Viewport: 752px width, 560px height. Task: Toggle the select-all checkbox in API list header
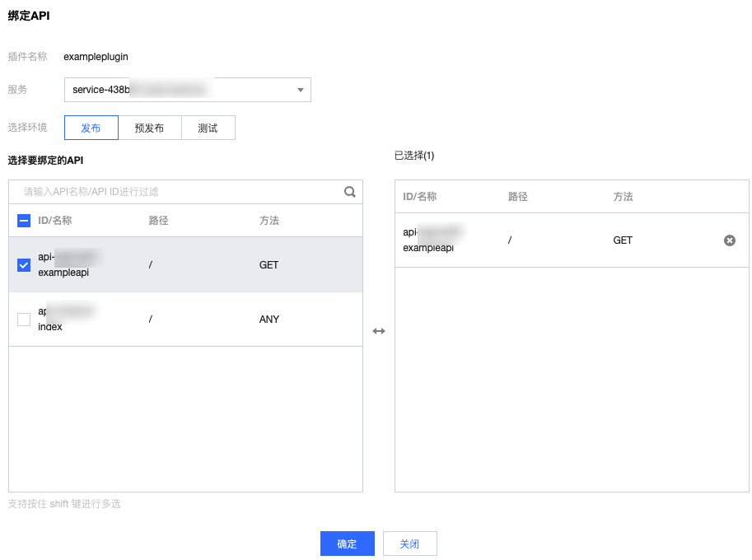point(24,221)
